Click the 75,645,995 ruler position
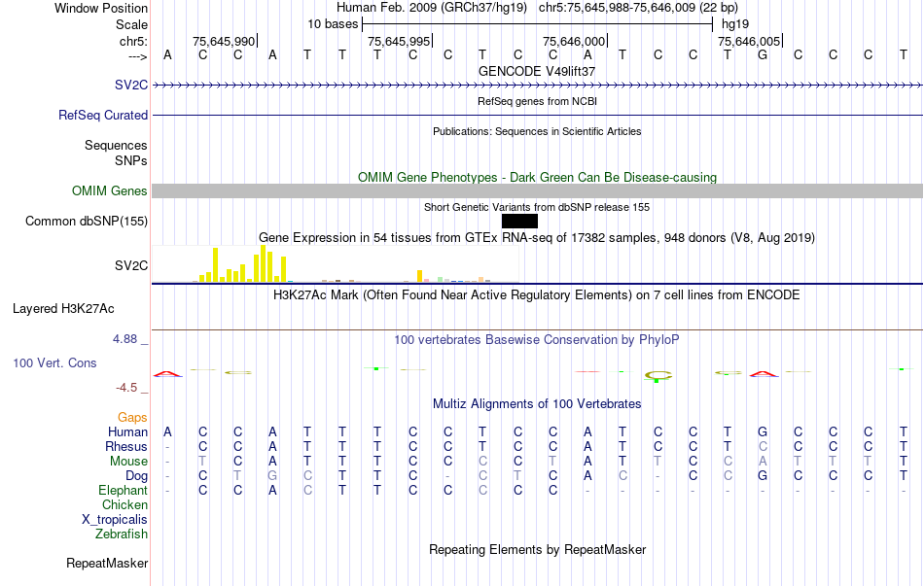The image size is (924, 586). pyautogui.click(x=399, y=41)
